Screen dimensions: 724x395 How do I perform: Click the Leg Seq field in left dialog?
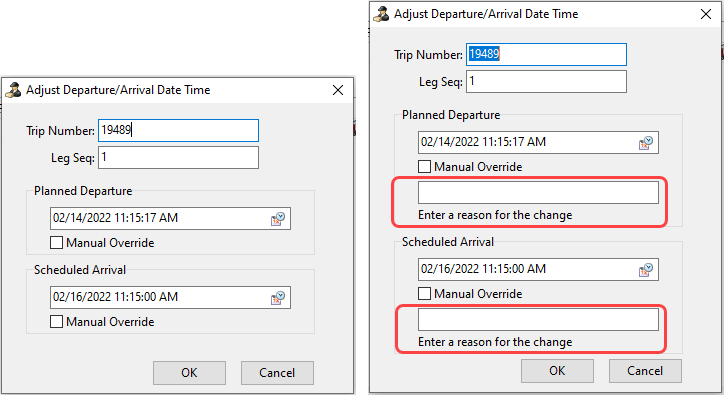pyautogui.click(x=178, y=158)
